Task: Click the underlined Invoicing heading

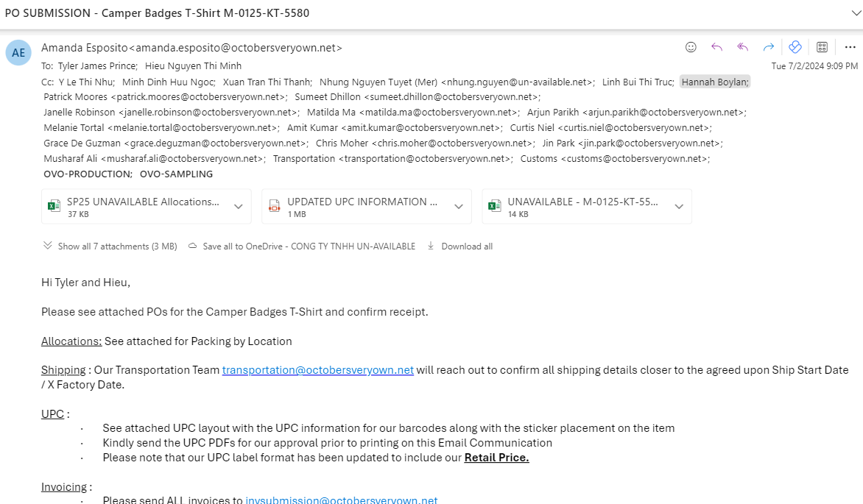Action: pyautogui.click(x=64, y=487)
